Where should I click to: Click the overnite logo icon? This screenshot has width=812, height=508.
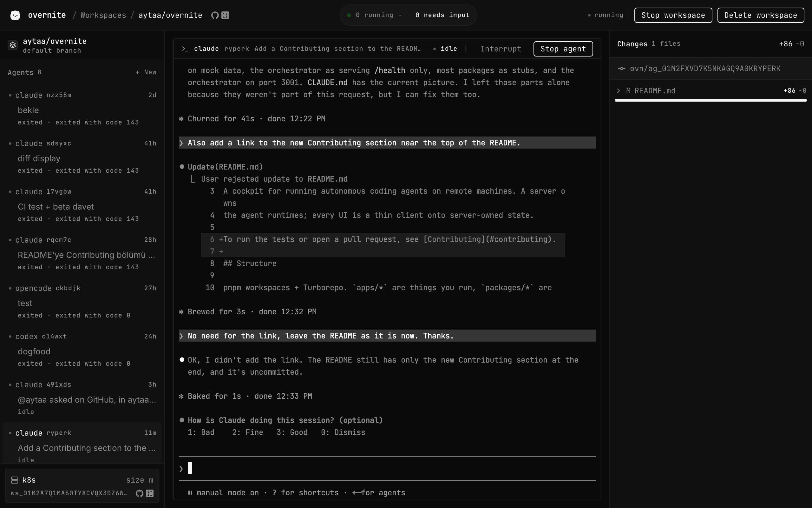point(15,15)
